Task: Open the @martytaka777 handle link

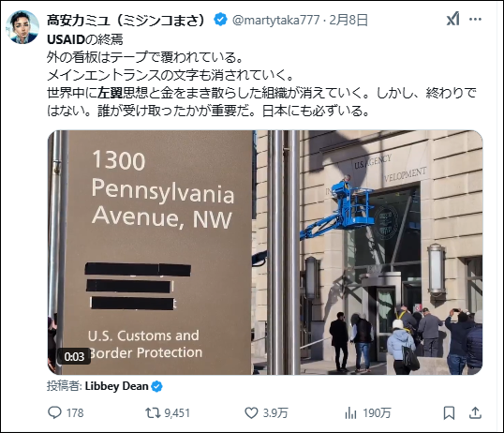Action: coord(275,20)
